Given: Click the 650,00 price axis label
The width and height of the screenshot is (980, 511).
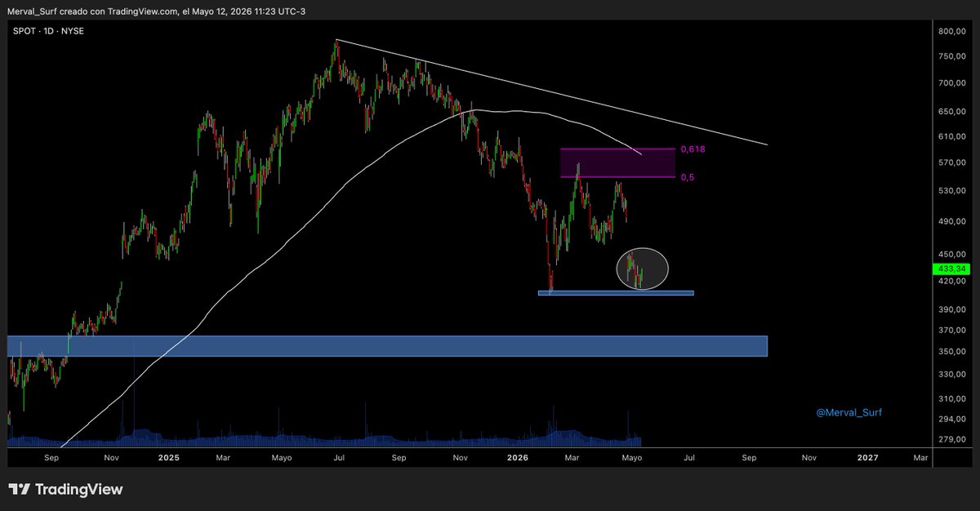Looking at the screenshot, I should click(x=951, y=112).
